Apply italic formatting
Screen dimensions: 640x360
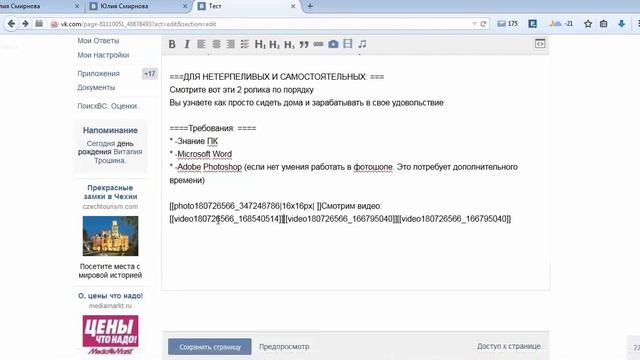pyautogui.click(x=187, y=44)
